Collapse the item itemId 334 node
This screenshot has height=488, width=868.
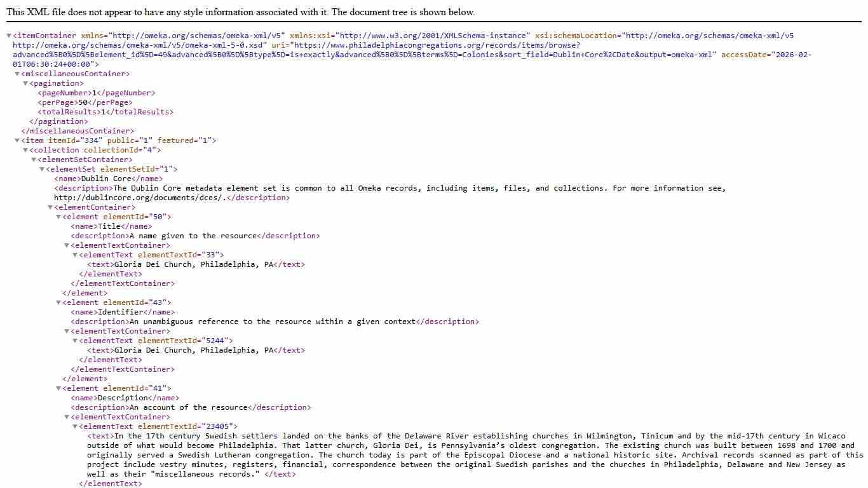[x=17, y=141]
